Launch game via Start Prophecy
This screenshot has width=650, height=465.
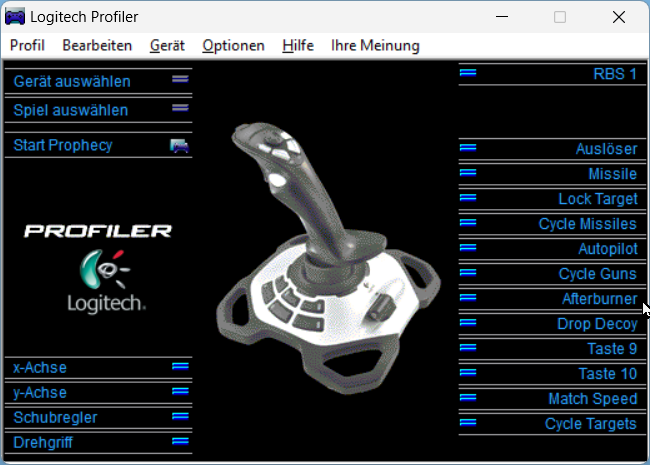[63, 145]
